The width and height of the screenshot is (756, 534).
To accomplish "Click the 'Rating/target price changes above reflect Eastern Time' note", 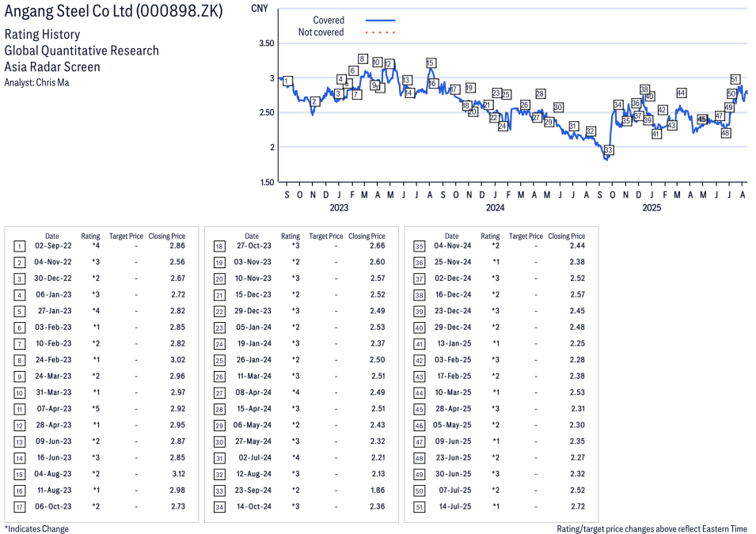I will click(652, 528).
